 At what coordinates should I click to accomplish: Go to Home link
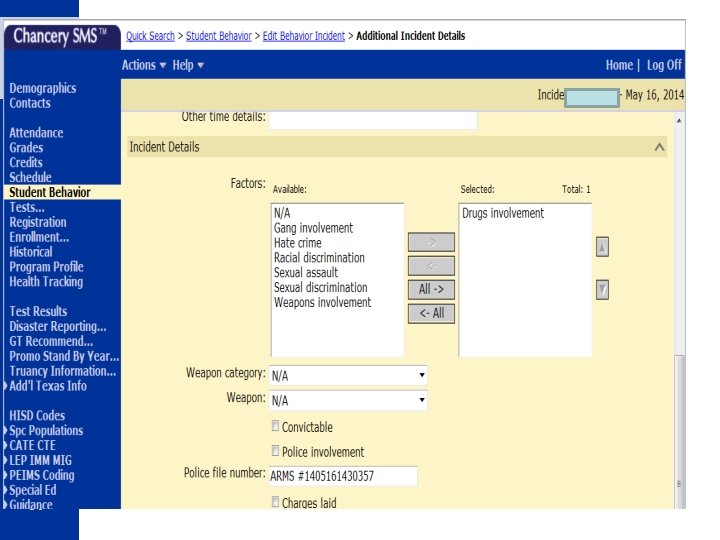click(619, 65)
